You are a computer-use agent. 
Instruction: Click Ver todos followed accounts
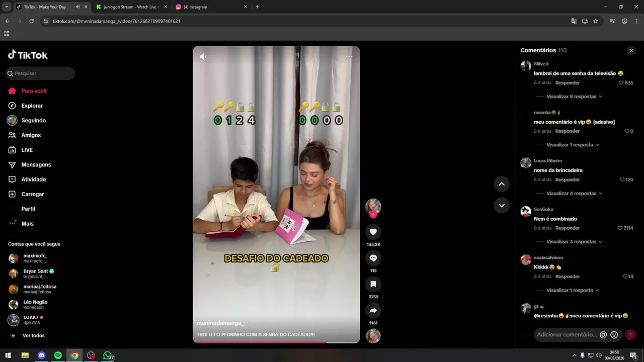click(33, 336)
